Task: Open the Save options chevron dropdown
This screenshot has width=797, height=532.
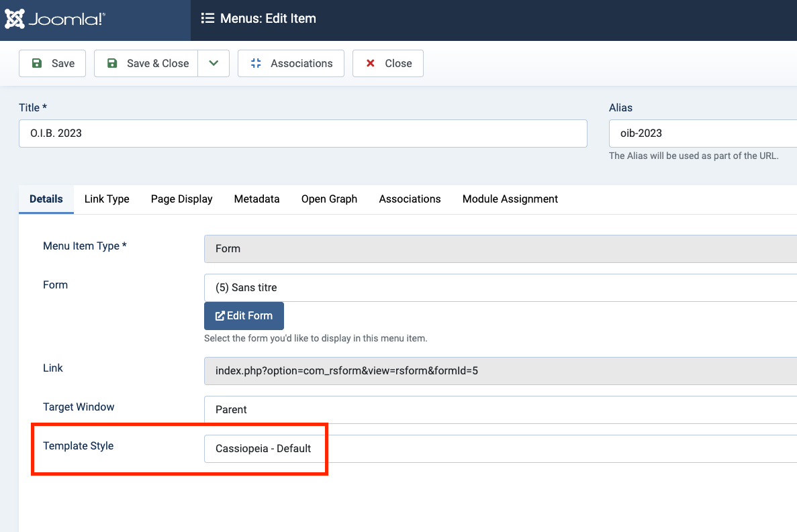Action: pos(214,63)
